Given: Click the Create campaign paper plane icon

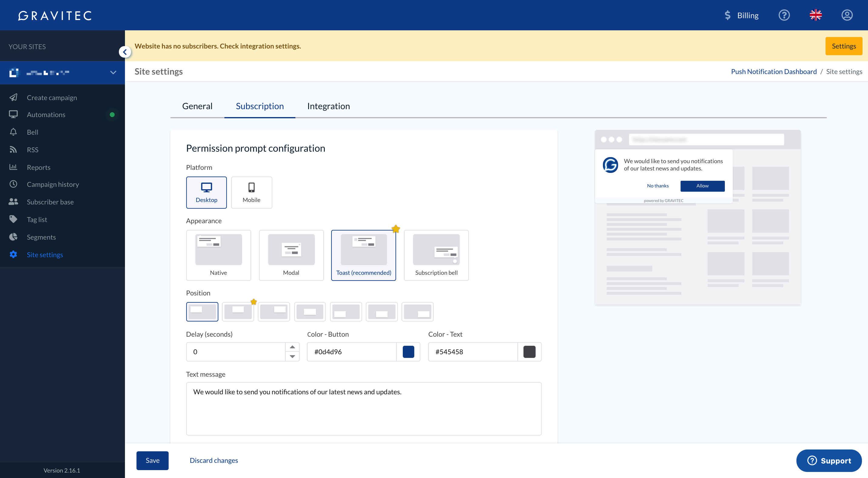Looking at the screenshot, I should [13, 97].
